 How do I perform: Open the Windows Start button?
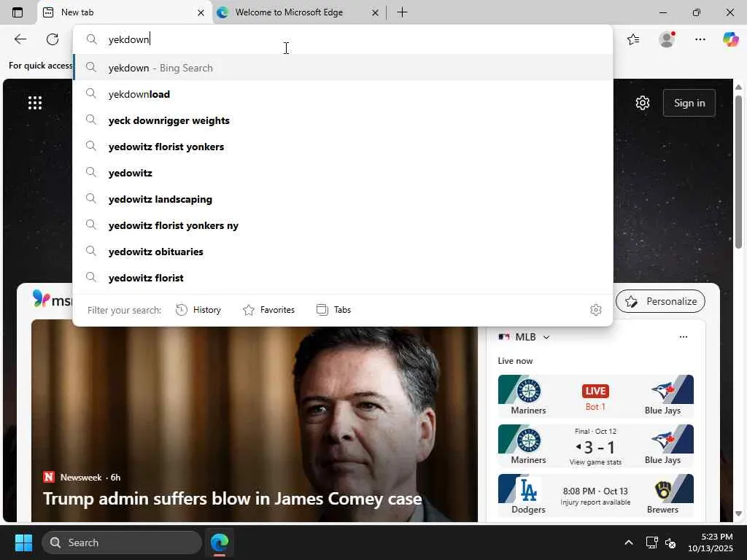23,542
